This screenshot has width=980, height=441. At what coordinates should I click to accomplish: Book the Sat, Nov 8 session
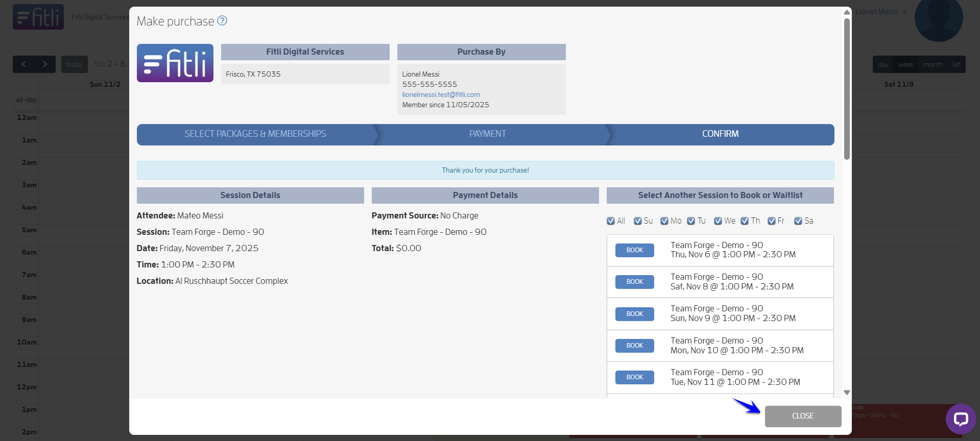point(635,282)
